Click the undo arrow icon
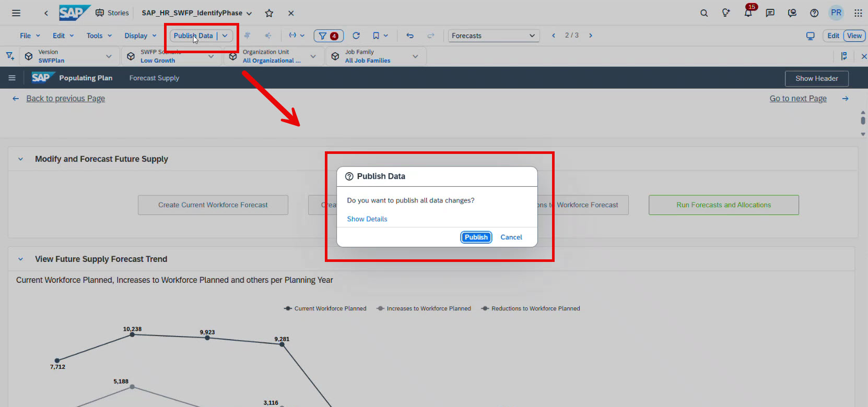 [410, 35]
